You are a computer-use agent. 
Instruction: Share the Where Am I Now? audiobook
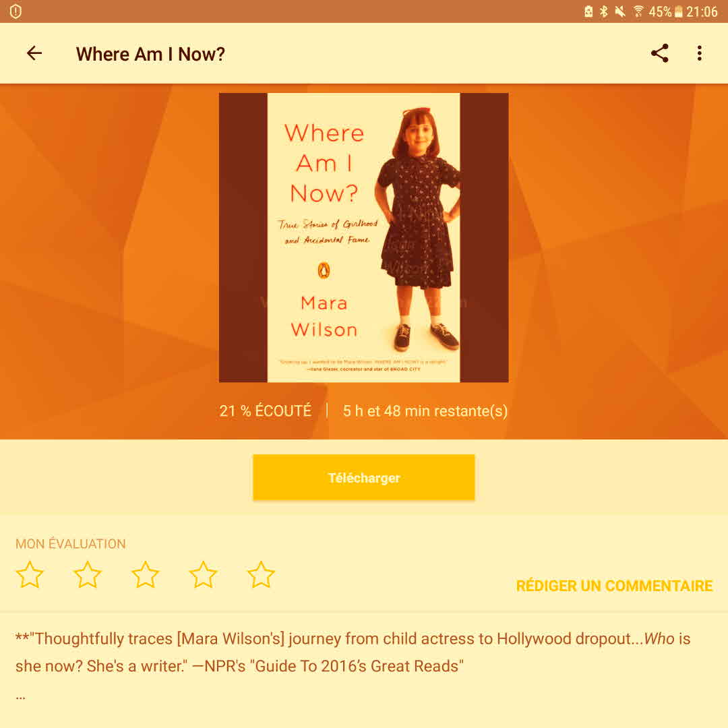click(x=659, y=53)
